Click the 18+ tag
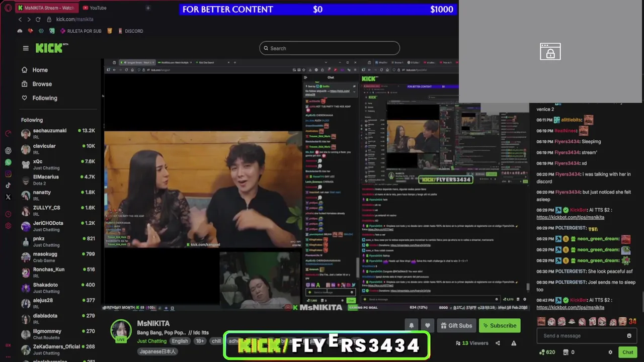This screenshot has height=362, width=644. pyautogui.click(x=200, y=341)
